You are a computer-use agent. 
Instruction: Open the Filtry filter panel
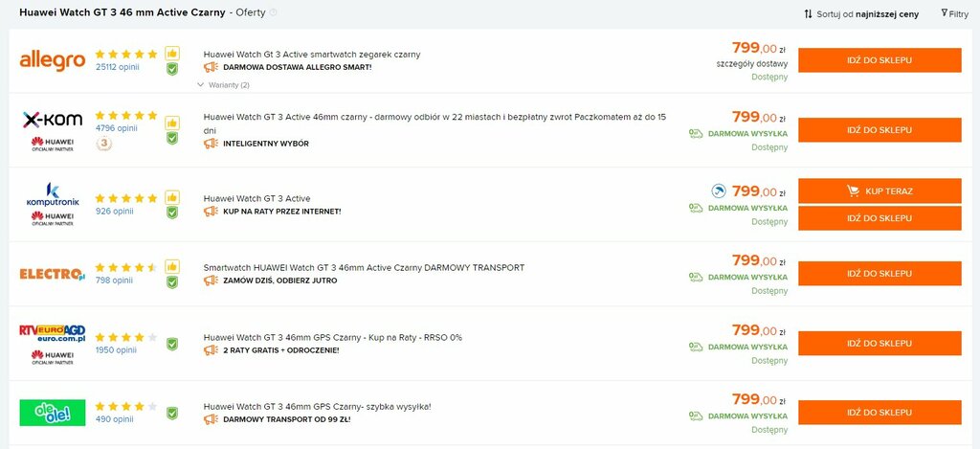pyautogui.click(x=954, y=13)
